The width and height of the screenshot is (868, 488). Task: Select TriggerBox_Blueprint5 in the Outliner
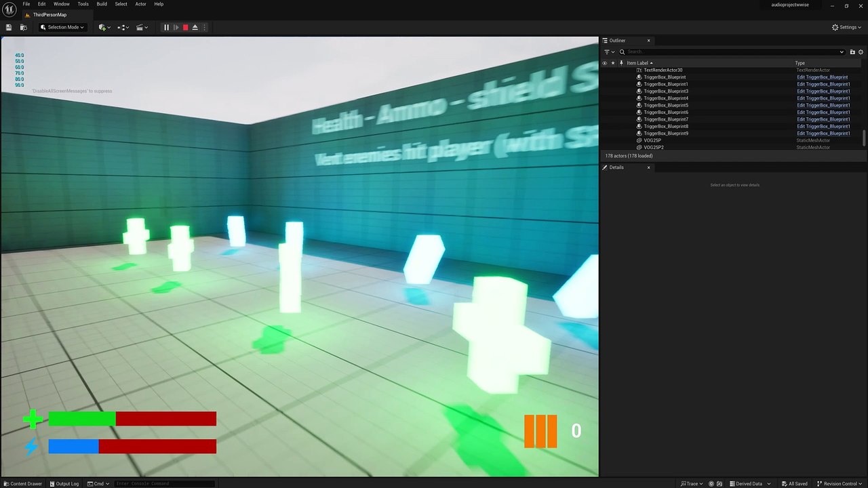[666, 105]
